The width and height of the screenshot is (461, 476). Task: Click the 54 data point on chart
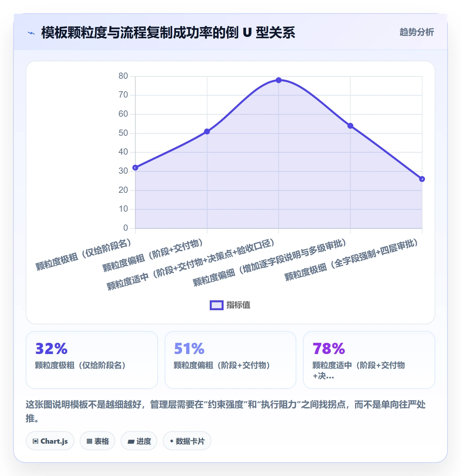(x=350, y=126)
